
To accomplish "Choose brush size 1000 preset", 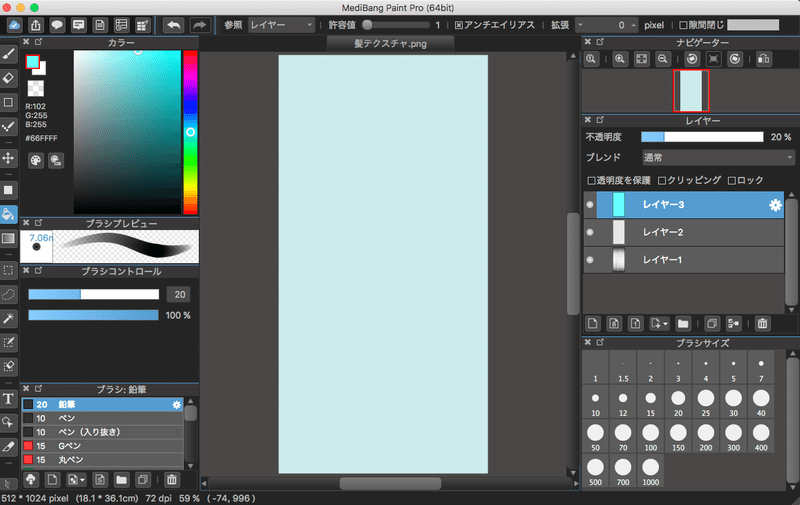I will click(x=651, y=471).
